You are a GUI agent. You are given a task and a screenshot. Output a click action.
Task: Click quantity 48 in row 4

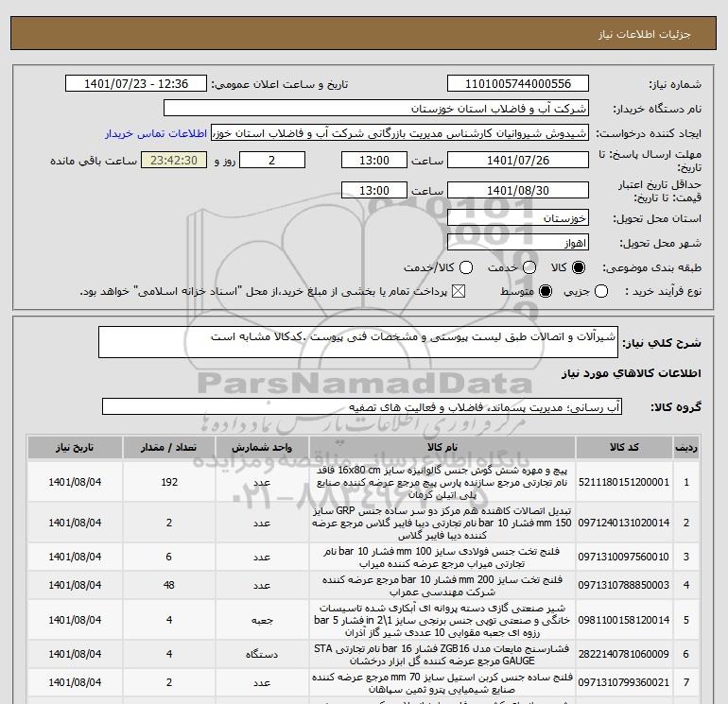click(x=169, y=585)
